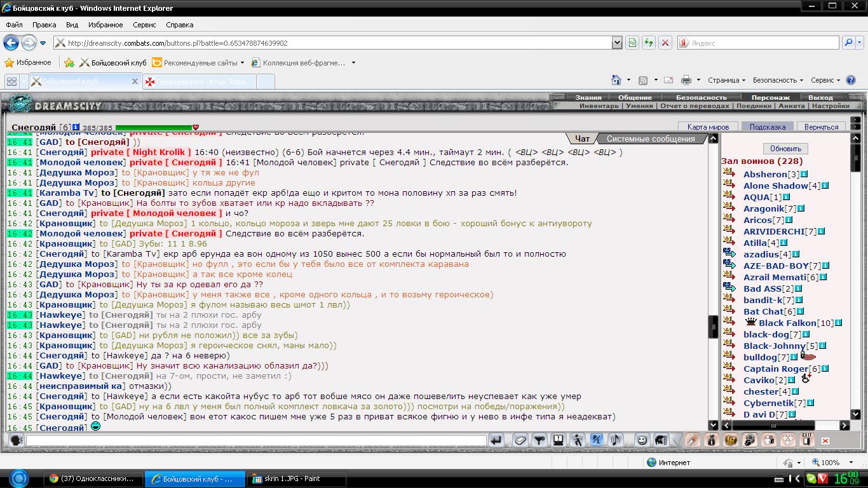The height and width of the screenshot is (488, 868).
Task: Toggle the chat sound music-note icon
Action: tap(616, 440)
